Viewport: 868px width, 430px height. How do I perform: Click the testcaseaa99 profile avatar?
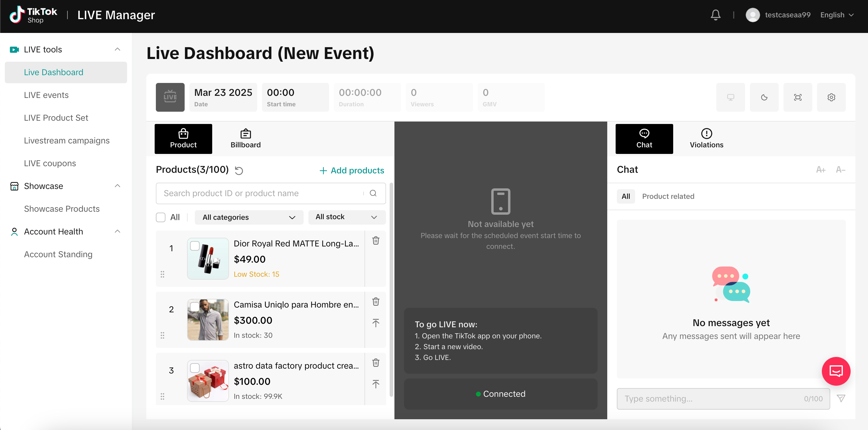tap(753, 15)
